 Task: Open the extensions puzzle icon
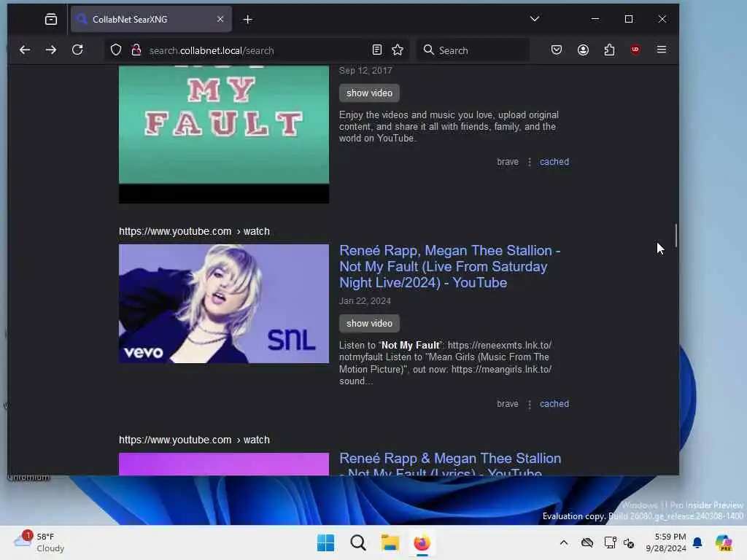click(609, 50)
